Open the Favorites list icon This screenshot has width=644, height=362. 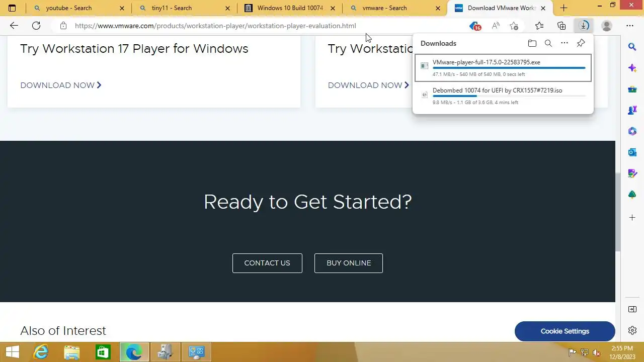coord(539,26)
